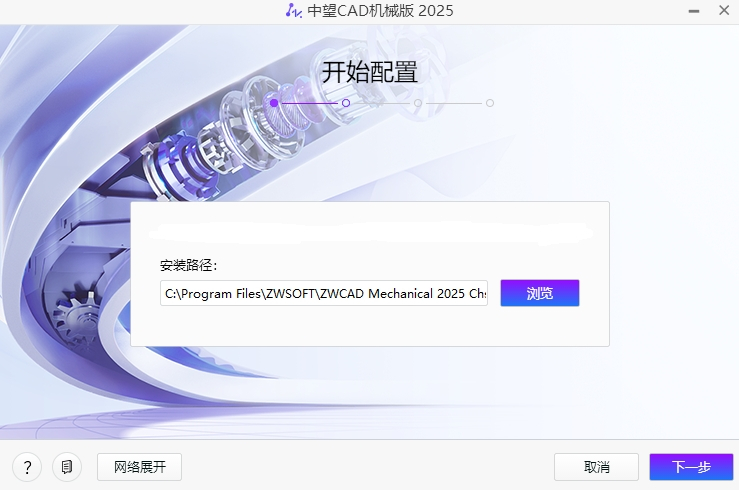This screenshot has height=490, width=739.
Task: Click the 安装路径 label
Action: pos(189,265)
